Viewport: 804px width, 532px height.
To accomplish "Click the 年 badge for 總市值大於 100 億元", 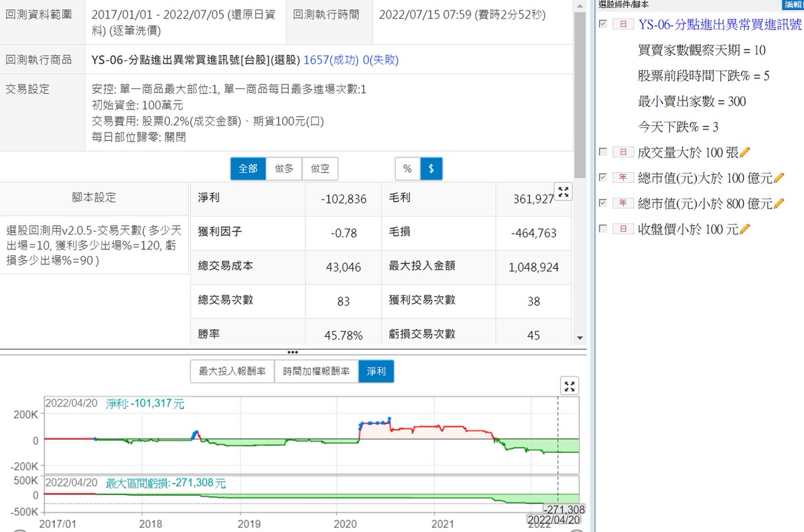I will coord(623,178).
